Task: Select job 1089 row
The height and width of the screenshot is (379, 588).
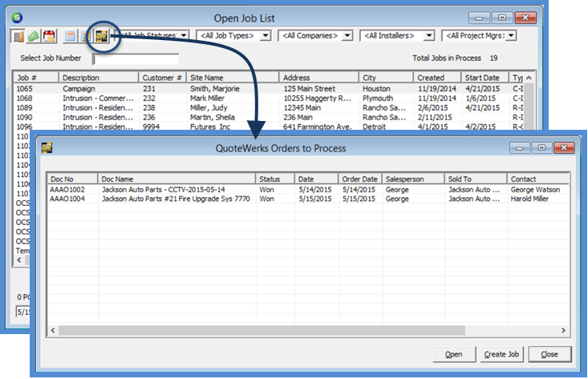Action: pyautogui.click(x=268, y=107)
